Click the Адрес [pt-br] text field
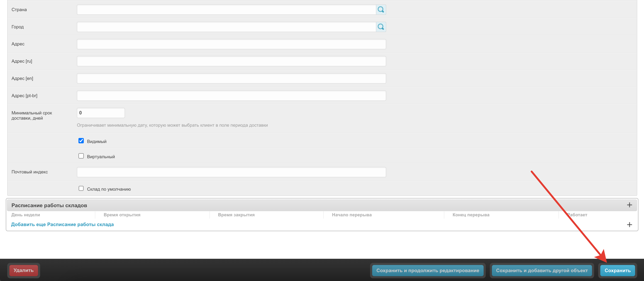The image size is (644, 281). click(x=231, y=96)
